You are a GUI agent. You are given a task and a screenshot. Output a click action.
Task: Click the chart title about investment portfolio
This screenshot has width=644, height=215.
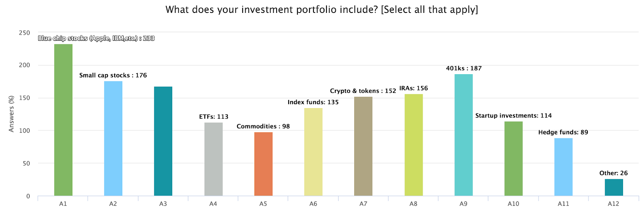click(322, 10)
